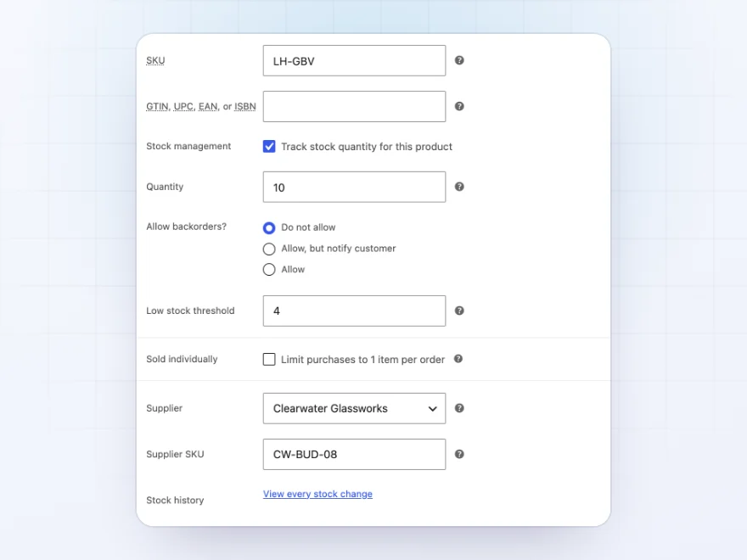This screenshot has width=747, height=560.
Task: Open the View every stock change link
Action: (317, 494)
